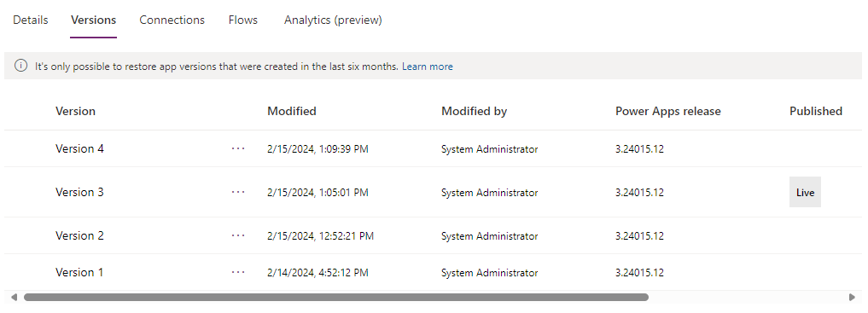This screenshot has height=313, width=868.
Task: Click the horizontal scrollbar thumb
Action: [336, 297]
